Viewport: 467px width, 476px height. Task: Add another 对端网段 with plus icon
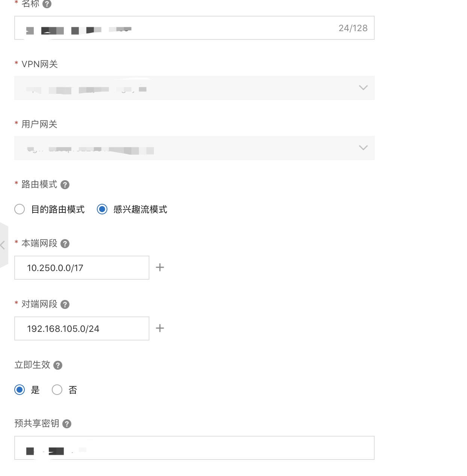(x=160, y=328)
